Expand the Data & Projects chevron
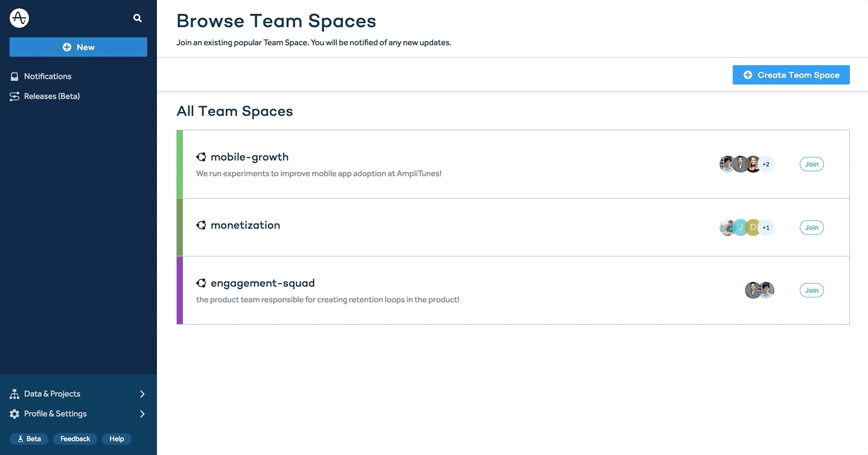The image size is (868, 455). (142, 394)
